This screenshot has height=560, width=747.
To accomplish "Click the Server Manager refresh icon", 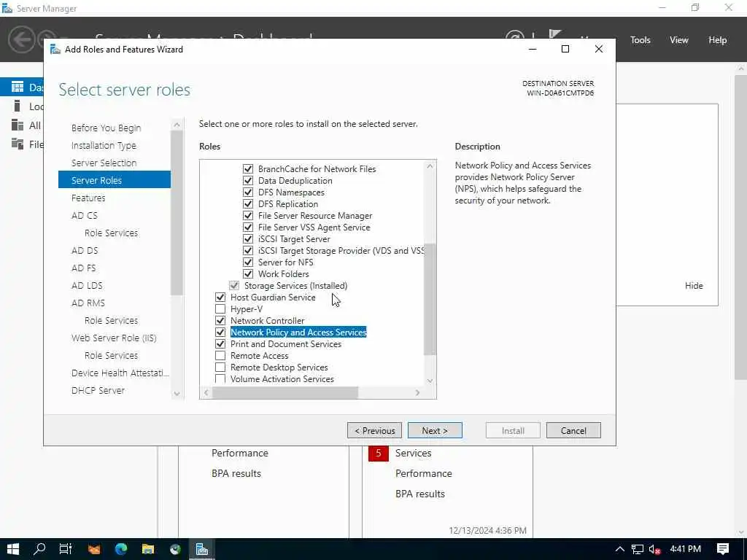I will (514, 35).
